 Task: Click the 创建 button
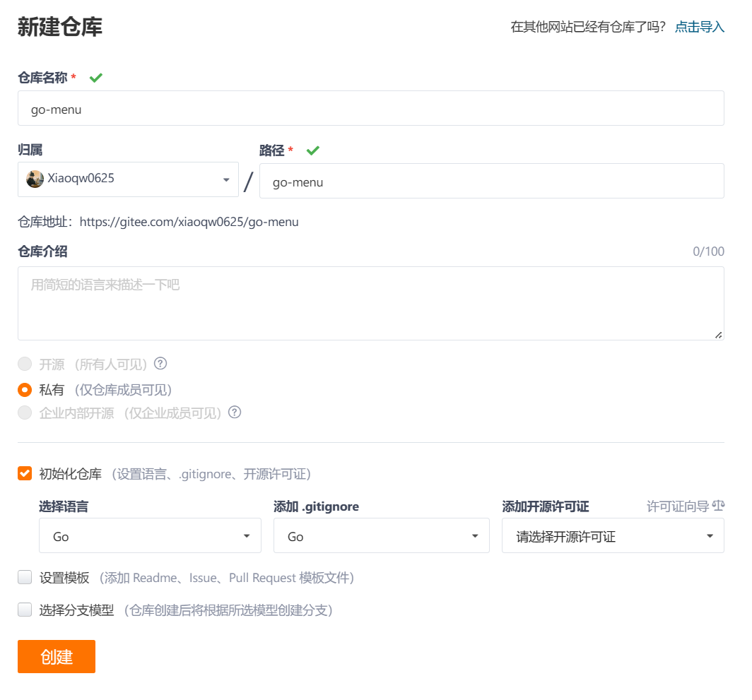[x=57, y=656]
